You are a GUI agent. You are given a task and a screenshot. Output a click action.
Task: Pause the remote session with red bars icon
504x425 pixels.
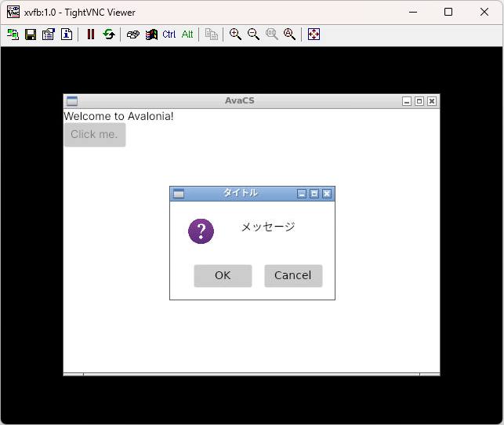tap(91, 35)
